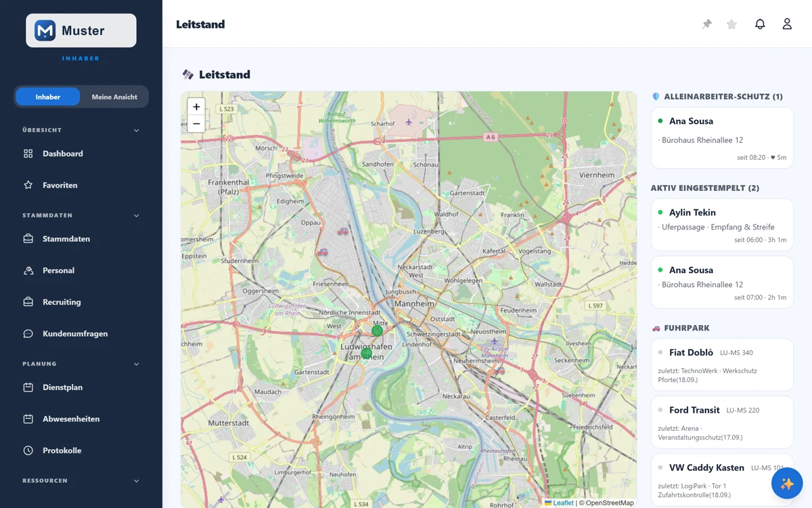The image size is (812, 508).
Task: Zoom in on the map
Action: pos(196,106)
